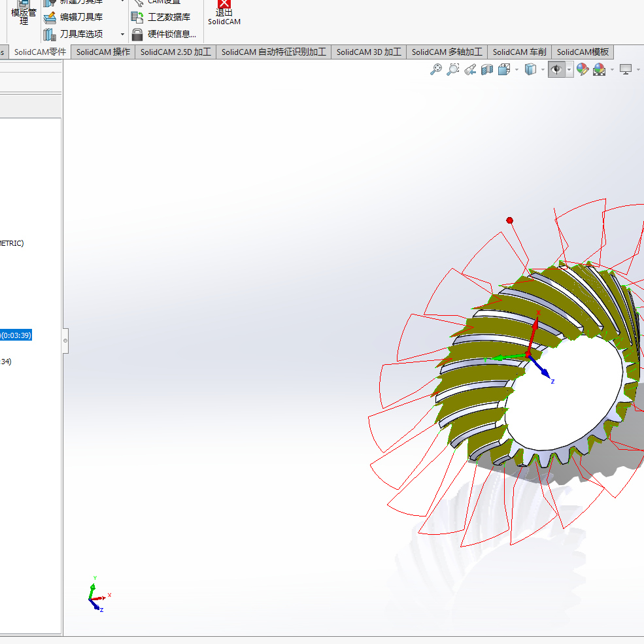Click the Display Style cube icon
644x644 pixels.
(531, 69)
